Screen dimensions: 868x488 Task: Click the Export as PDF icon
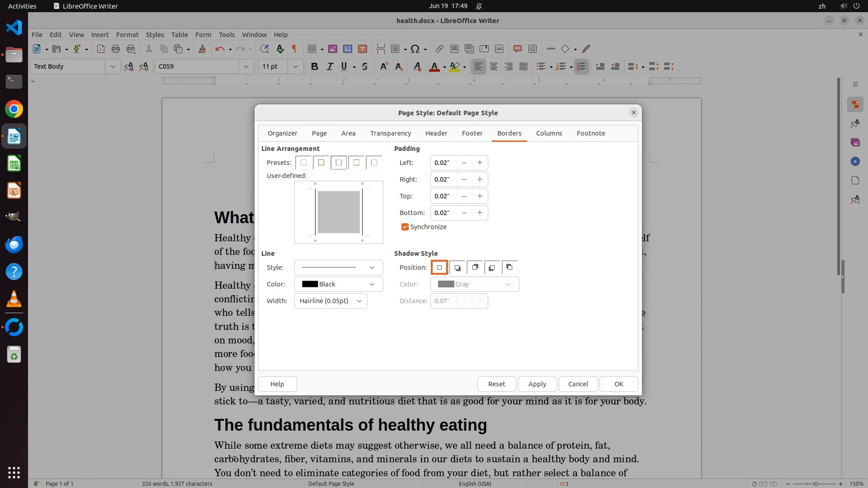coord(100,49)
